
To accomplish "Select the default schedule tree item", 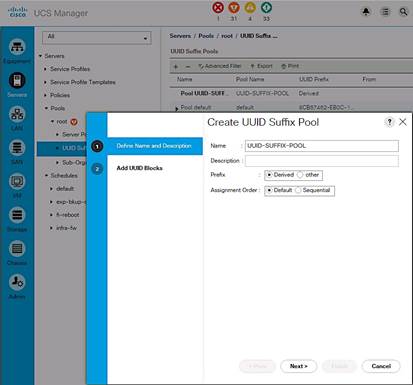I will [65, 189].
